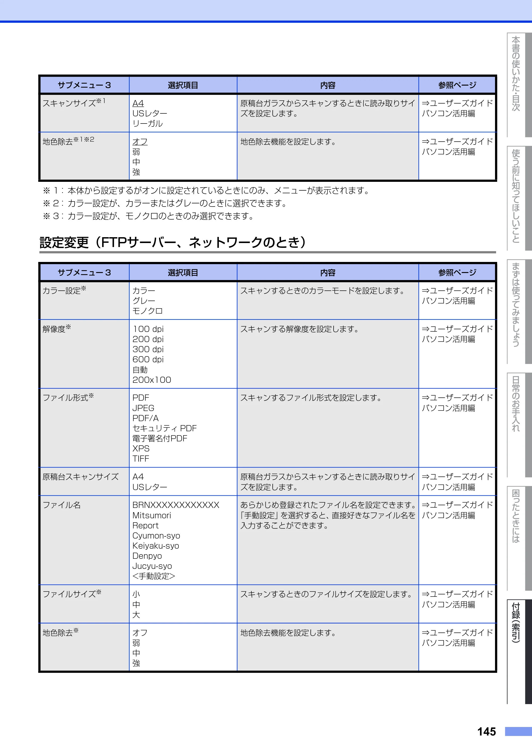Image resolution: width=532 pixels, height=756 pixels.
Task: Click the BRNXXXXXXXXXXXX file name
Action: (x=176, y=505)
